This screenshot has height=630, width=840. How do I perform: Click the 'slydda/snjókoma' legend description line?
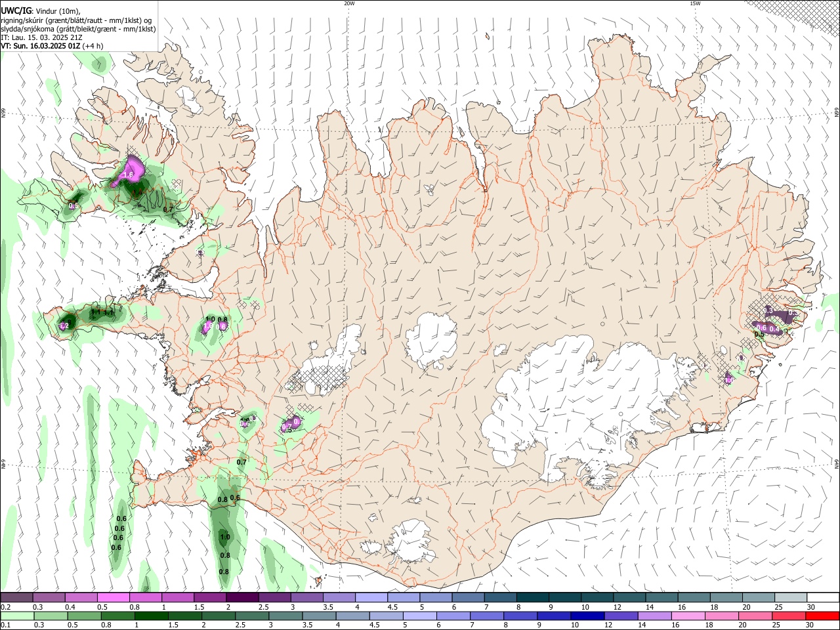coord(78,30)
